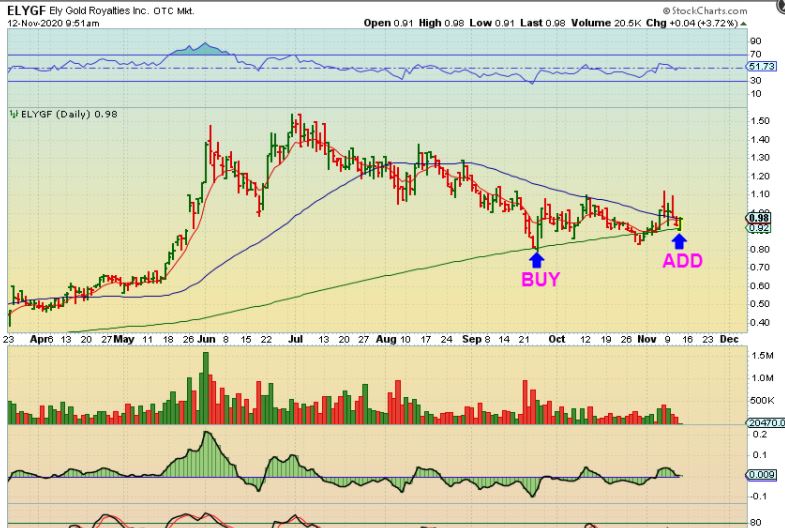Click the 1.30 price axis label
This screenshot has height=528, width=785.
point(760,157)
